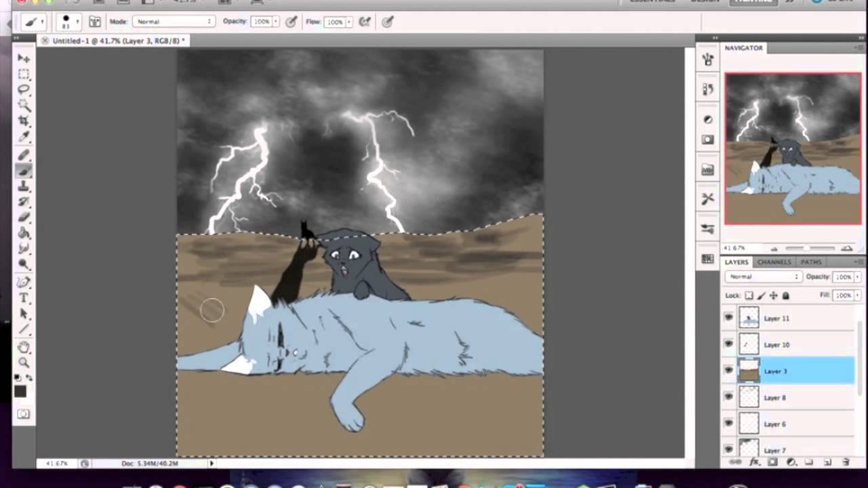The width and height of the screenshot is (868, 488).
Task: Open the layer blend mode dropdown
Action: point(764,277)
